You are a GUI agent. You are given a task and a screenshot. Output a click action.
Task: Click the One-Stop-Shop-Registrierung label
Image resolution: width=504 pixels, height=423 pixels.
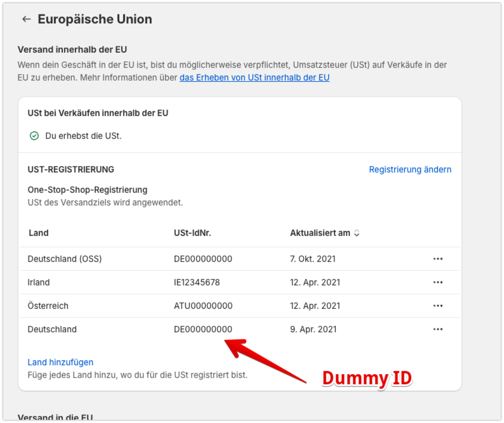(x=88, y=190)
